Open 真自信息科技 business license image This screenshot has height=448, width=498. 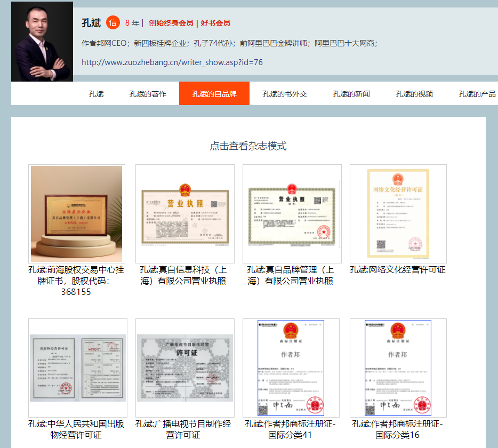point(184,213)
